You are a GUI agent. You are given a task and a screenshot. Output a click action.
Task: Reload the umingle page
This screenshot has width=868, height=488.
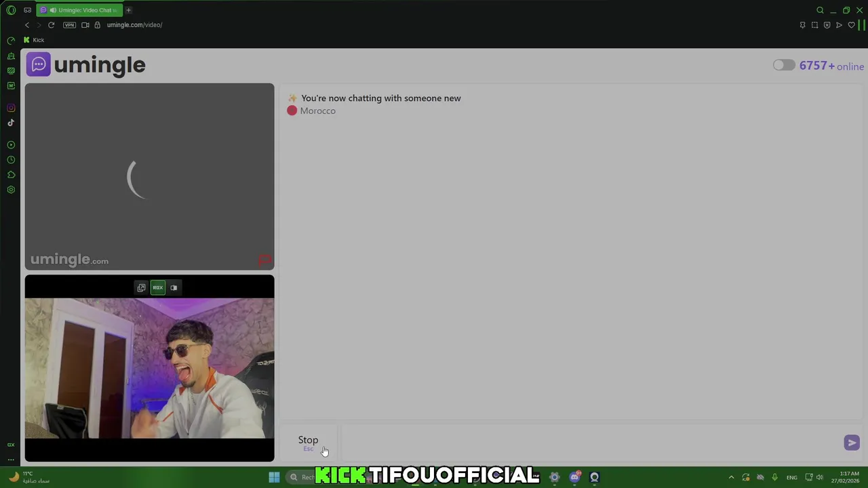click(x=51, y=25)
